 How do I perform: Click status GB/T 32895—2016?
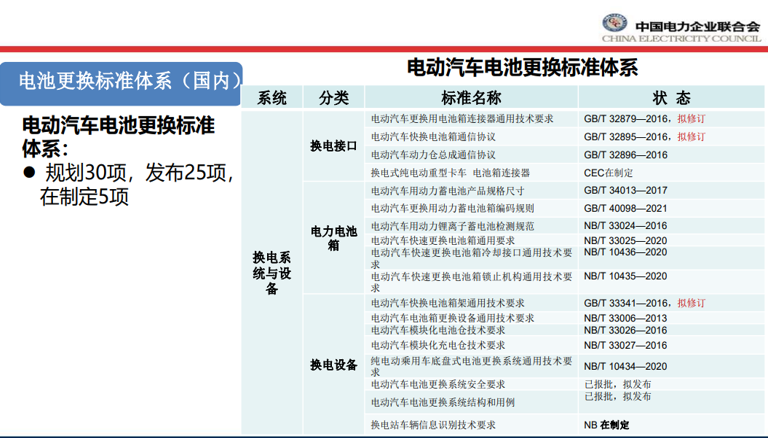(x=625, y=137)
